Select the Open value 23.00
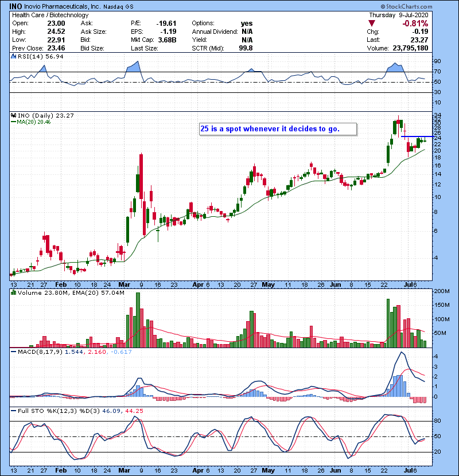 point(56,24)
